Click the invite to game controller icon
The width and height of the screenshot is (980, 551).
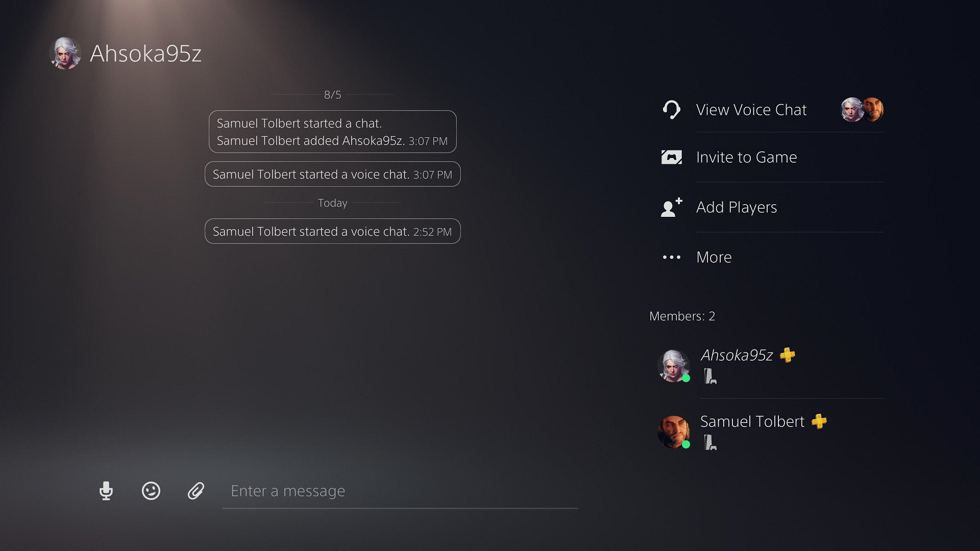click(x=671, y=157)
